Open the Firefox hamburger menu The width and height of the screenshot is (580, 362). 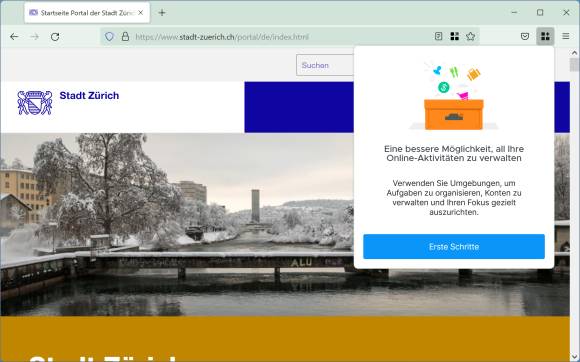pyautogui.click(x=566, y=36)
